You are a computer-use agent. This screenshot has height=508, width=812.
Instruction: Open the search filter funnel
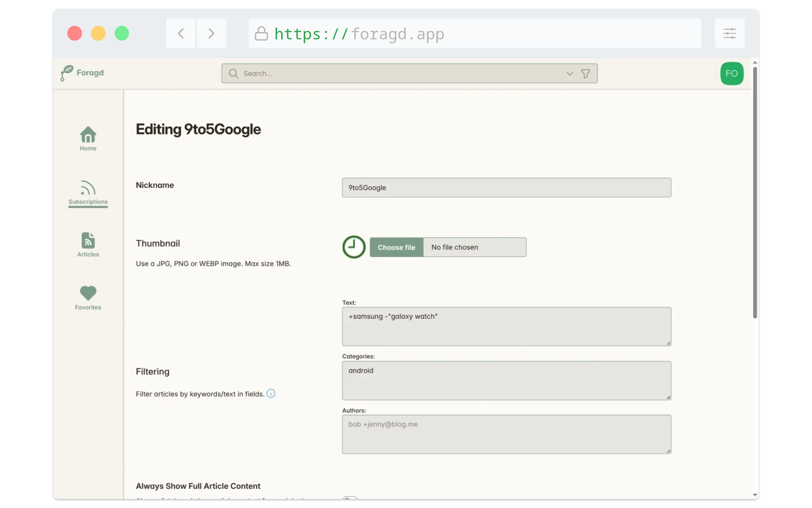pos(586,74)
